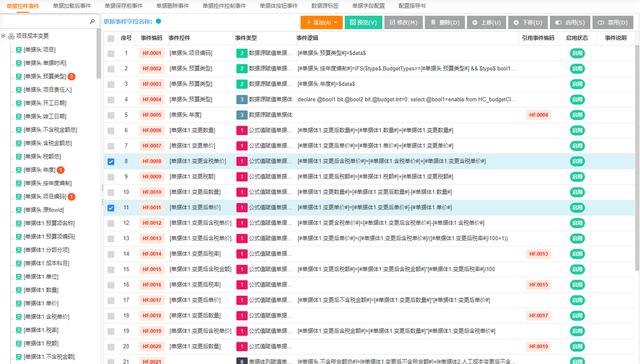Check the checkbox for row HF.0010
Screen dimensions: 640x364
tap(111, 192)
